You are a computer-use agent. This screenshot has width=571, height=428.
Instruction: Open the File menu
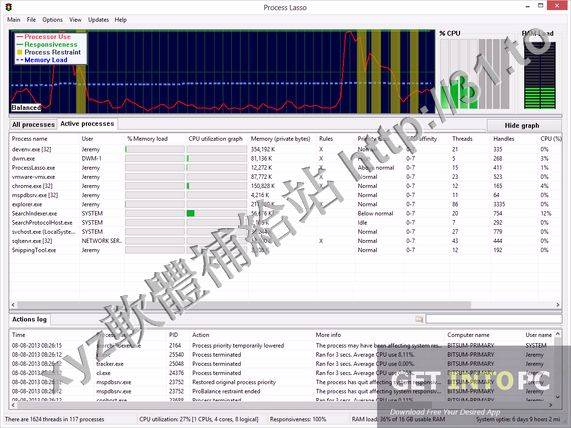pyautogui.click(x=31, y=20)
